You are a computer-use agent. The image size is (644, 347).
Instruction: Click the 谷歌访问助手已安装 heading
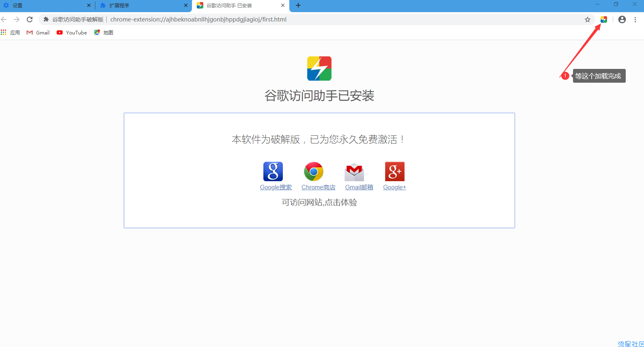point(319,96)
